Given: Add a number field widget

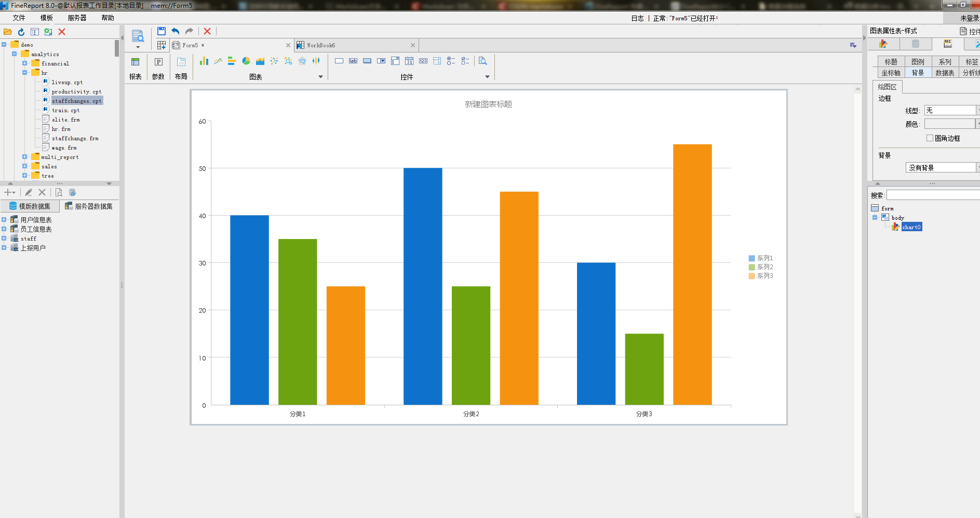Looking at the screenshot, I should (423, 61).
